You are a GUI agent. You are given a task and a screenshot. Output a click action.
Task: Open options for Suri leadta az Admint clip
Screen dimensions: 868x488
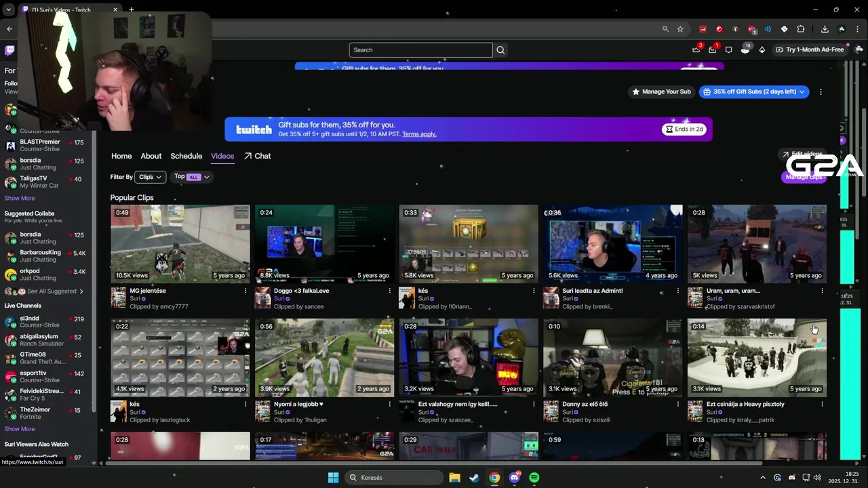(677, 291)
